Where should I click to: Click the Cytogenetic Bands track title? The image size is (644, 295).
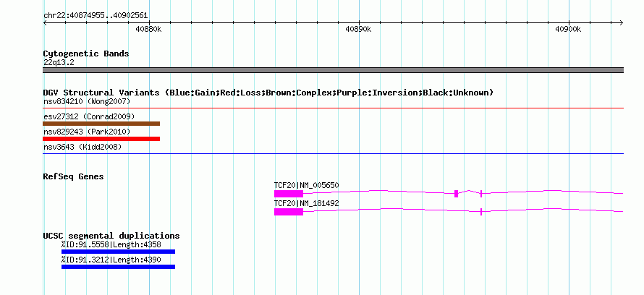(86, 54)
